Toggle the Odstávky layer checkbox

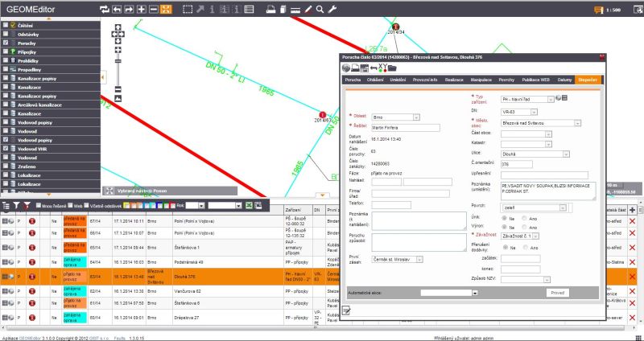click(6, 34)
